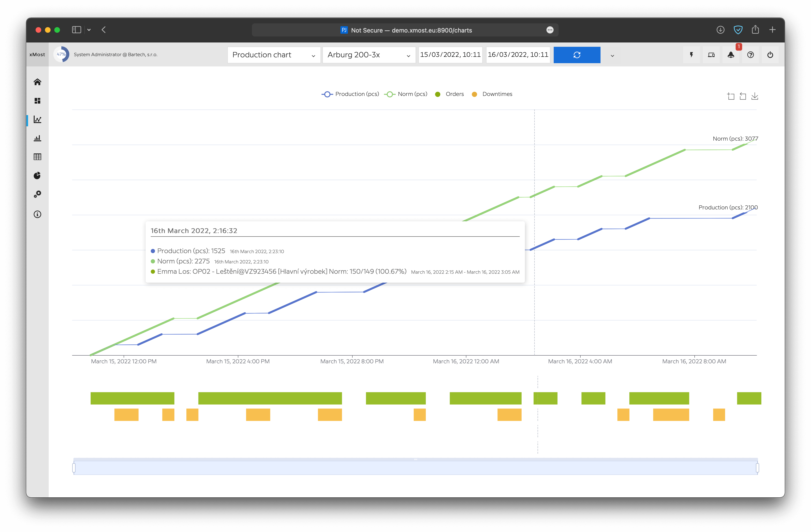Download chart as image icon
Screen dimensions: 811x532
[755, 96]
